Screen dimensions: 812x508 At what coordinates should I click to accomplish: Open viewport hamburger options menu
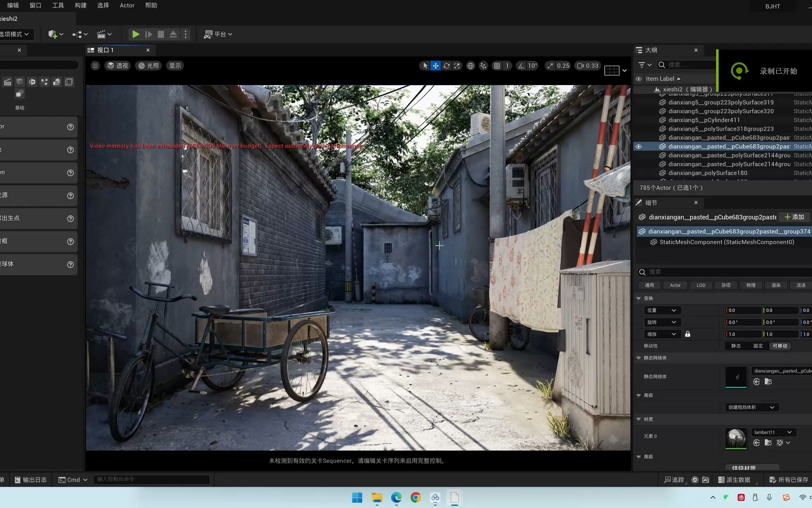coord(95,66)
